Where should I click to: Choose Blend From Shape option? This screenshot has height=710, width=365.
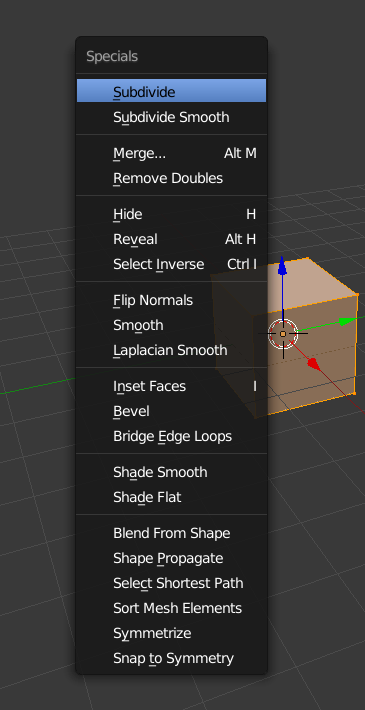click(171, 533)
